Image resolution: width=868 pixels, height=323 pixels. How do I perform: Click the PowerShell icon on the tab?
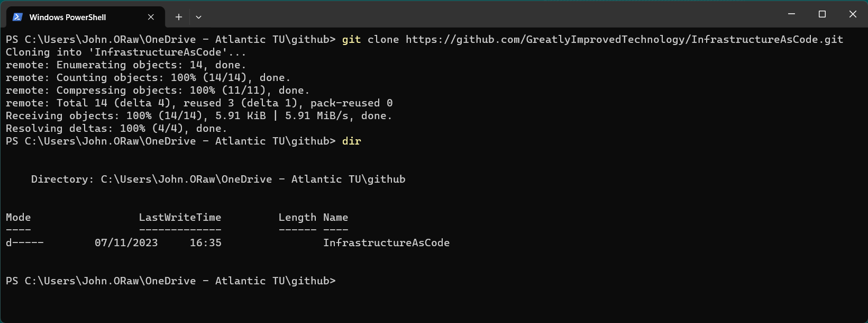pyautogui.click(x=17, y=17)
